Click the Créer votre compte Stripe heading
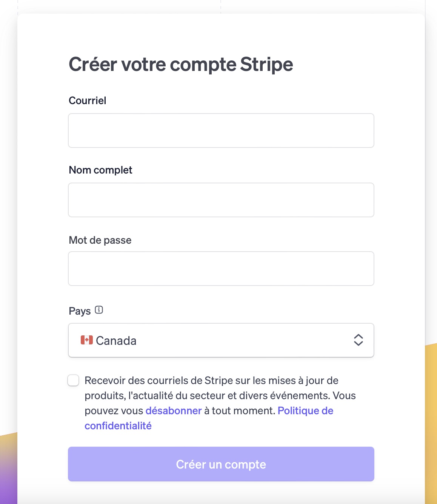 [181, 64]
